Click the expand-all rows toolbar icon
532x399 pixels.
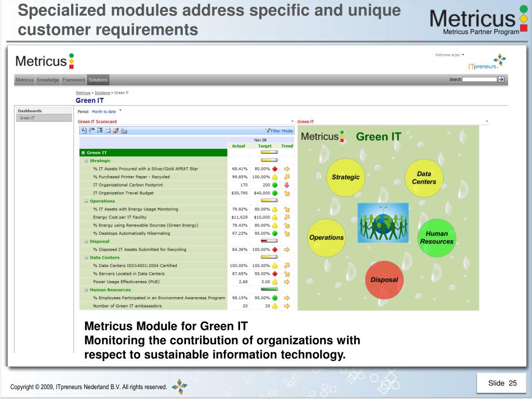point(100,130)
